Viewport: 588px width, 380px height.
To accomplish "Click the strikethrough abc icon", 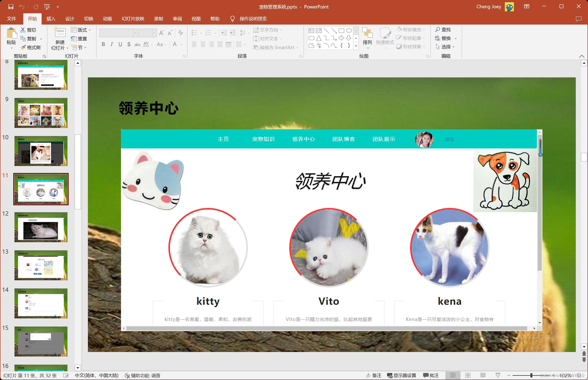I will pyautogui.click(x=137, y=44).
